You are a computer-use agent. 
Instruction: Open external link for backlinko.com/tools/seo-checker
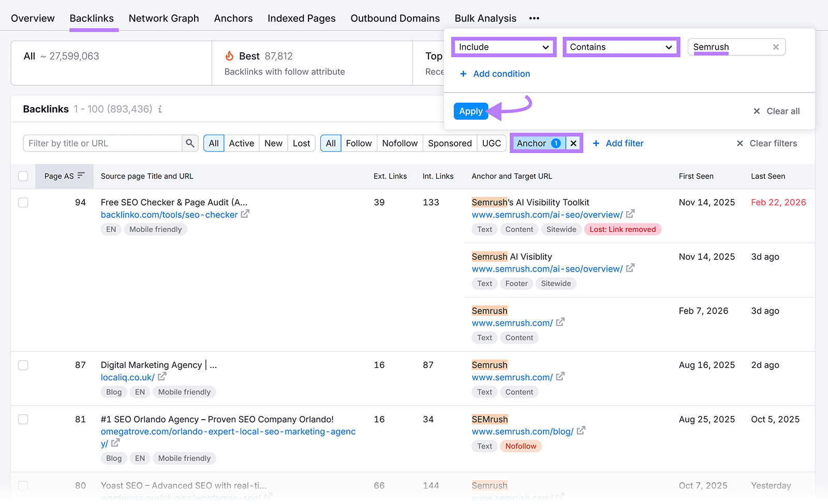pyautogui.click(x=245, y=214)
